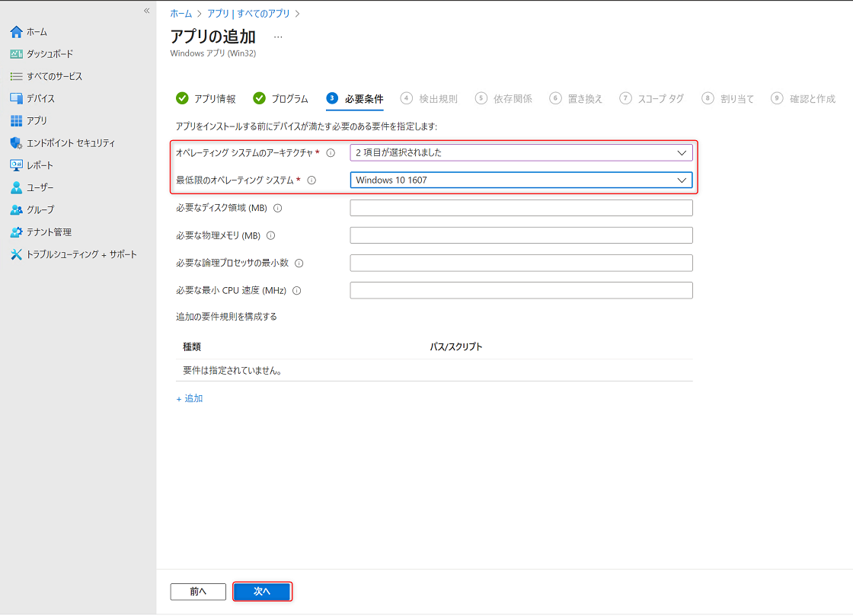Click the required disk space (MB) input field

click(521, 208)
